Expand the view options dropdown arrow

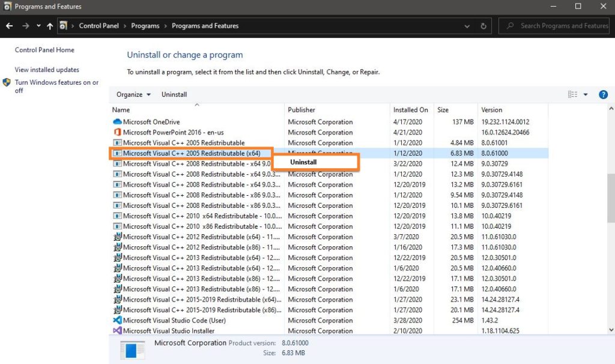pyautogui.click(x=586, y=94)
